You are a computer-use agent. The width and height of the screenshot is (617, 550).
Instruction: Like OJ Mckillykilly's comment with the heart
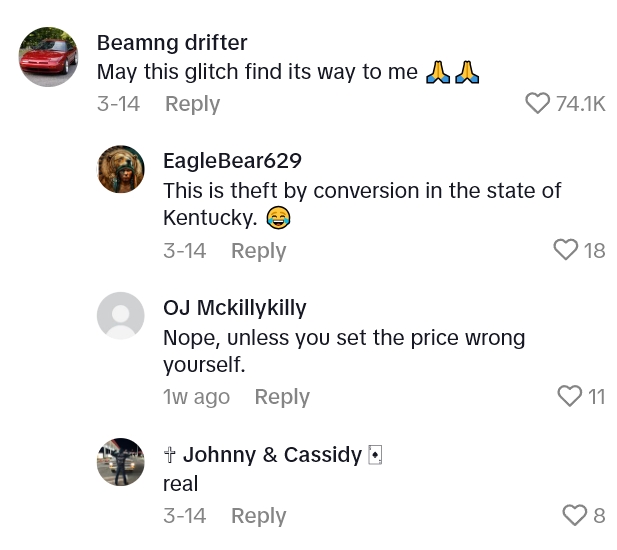pyautogui.click(x=569, y=397)
